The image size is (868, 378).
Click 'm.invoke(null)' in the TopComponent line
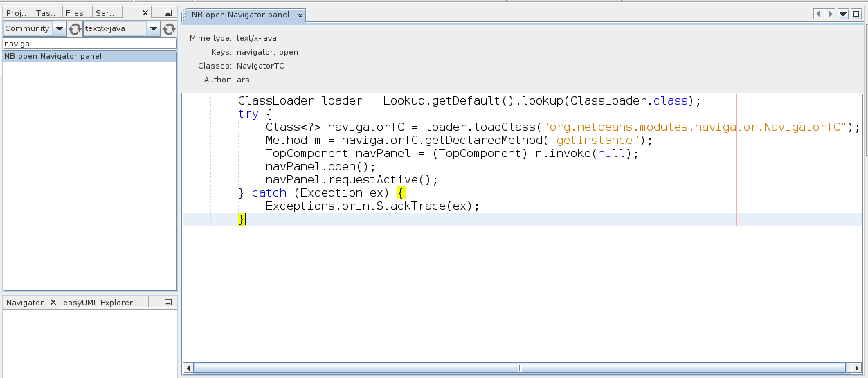[584, 154]
